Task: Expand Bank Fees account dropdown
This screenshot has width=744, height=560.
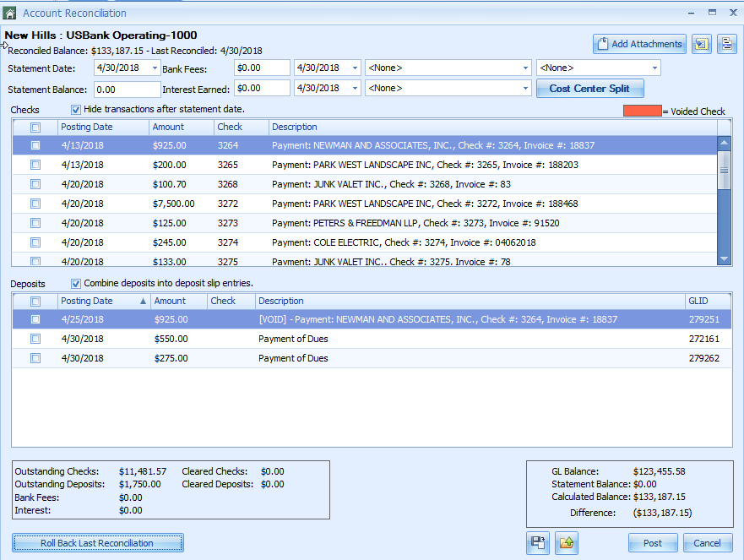Action: [523, 68]
